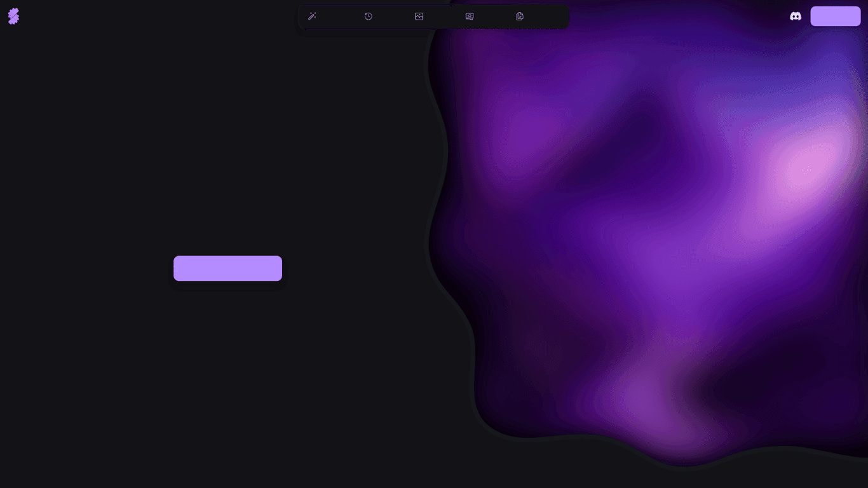Open the history clock page

tap(369, 17)
